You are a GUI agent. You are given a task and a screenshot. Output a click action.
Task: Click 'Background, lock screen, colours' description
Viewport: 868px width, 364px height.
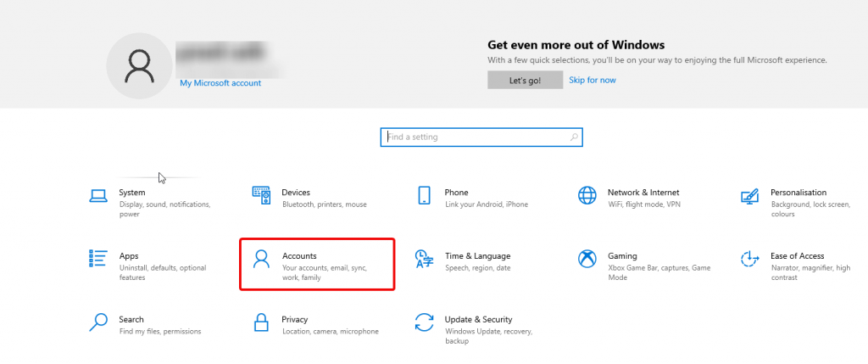810,210
